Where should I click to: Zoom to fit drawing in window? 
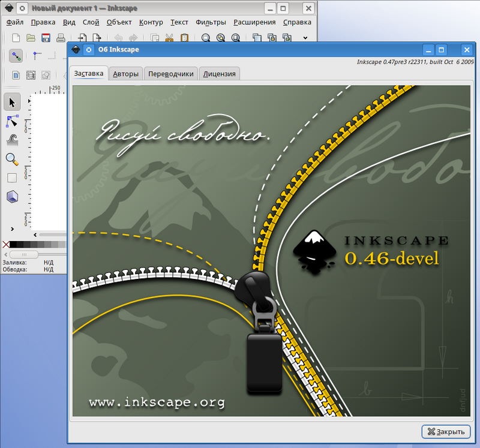coord(221,38)
